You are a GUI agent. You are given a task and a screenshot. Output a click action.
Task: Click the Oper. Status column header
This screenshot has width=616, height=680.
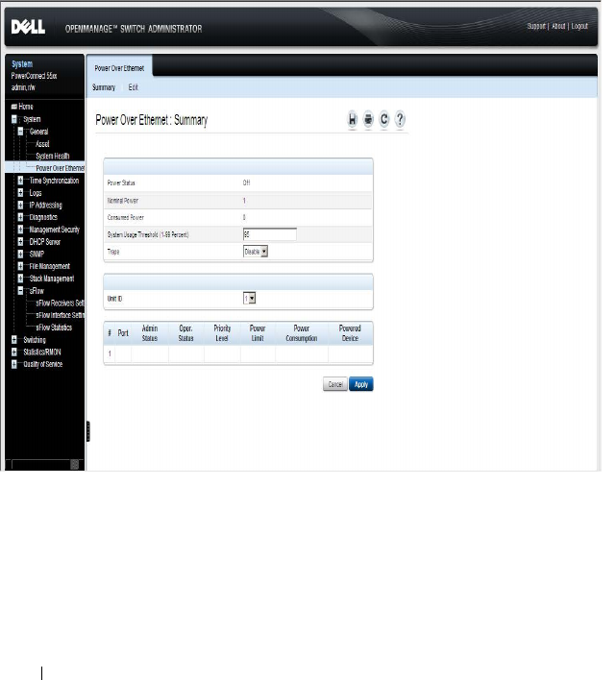pos(186,333)
